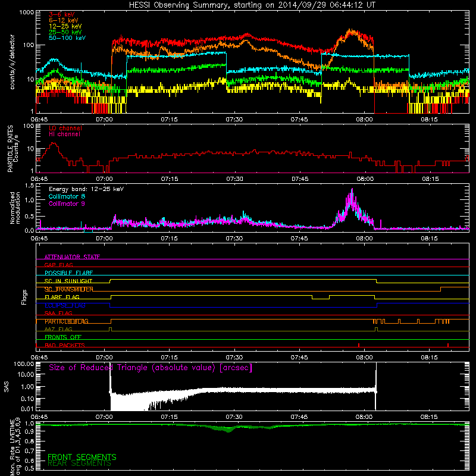Click the 'A47 FLAG' label

(58, 329)
